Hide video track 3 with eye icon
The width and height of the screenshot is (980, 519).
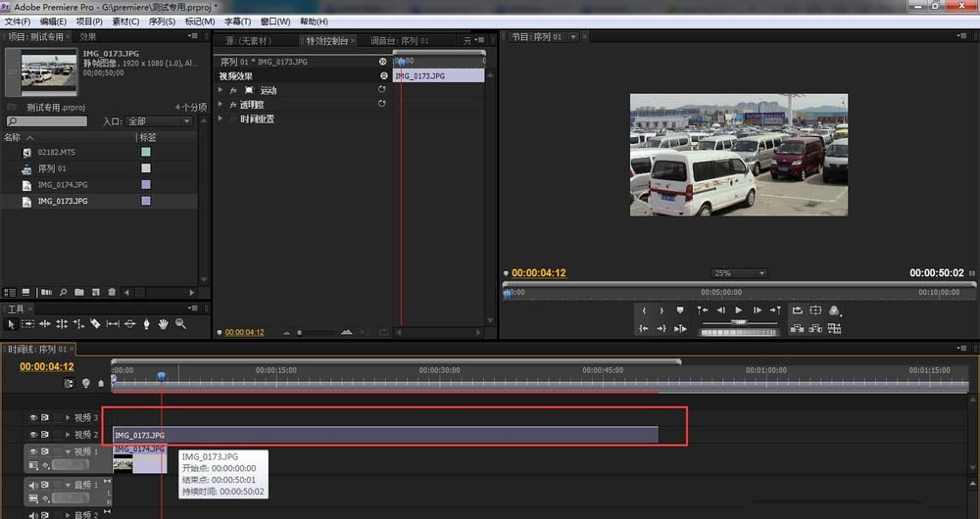pos(33,418)
